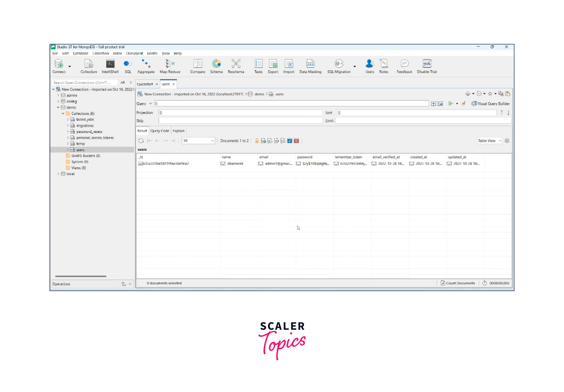Switch to the Query Code tab
The width and height of the screenshot is (564, 392).
[x=160, y=131]
